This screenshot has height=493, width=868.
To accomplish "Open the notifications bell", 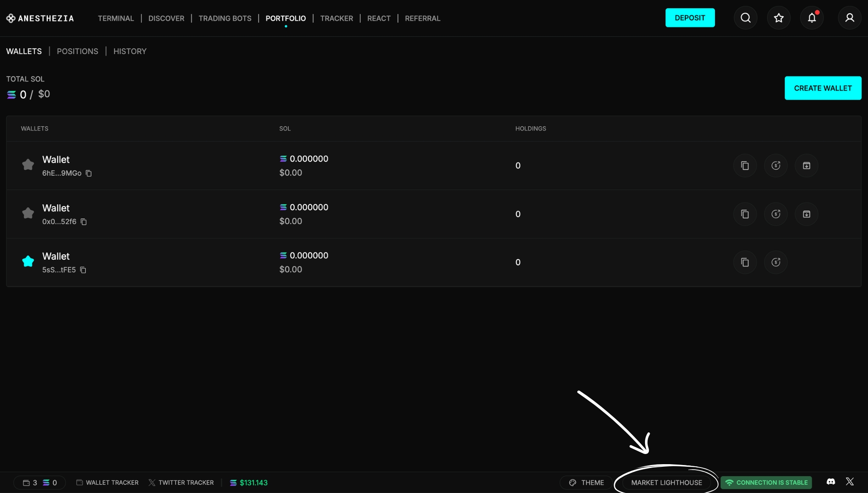I will 812,18.
